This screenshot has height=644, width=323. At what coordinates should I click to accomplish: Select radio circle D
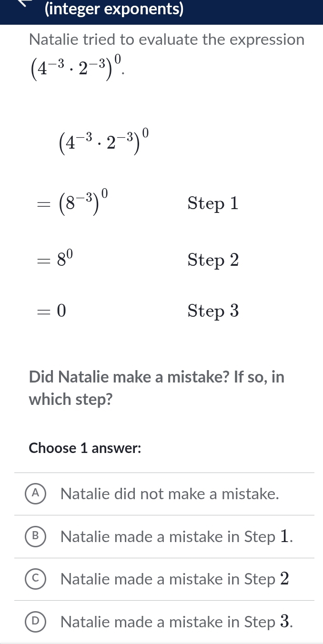point(36,622)
